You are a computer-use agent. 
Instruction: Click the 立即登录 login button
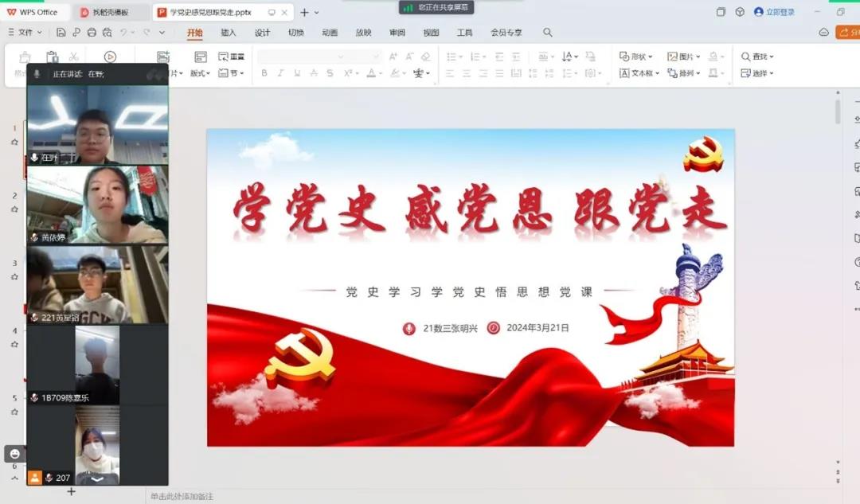[x=775, y=12]
